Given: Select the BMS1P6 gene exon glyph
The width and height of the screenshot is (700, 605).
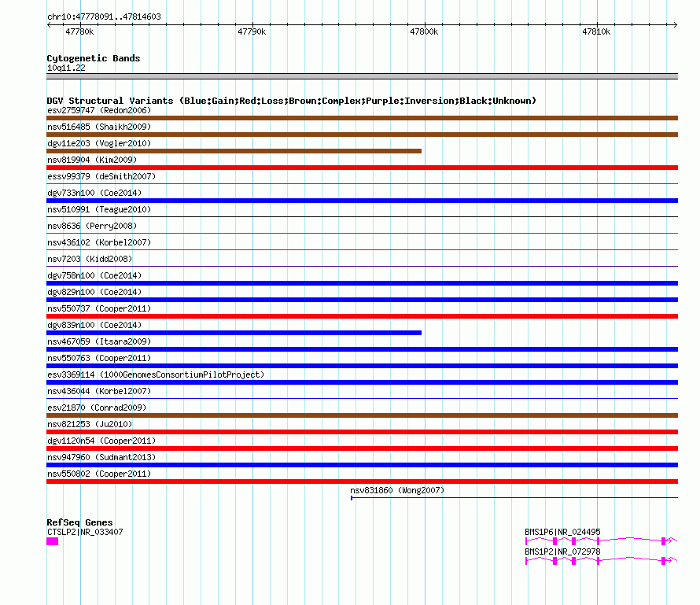Looking at the screenshot, I should point(602,541).
